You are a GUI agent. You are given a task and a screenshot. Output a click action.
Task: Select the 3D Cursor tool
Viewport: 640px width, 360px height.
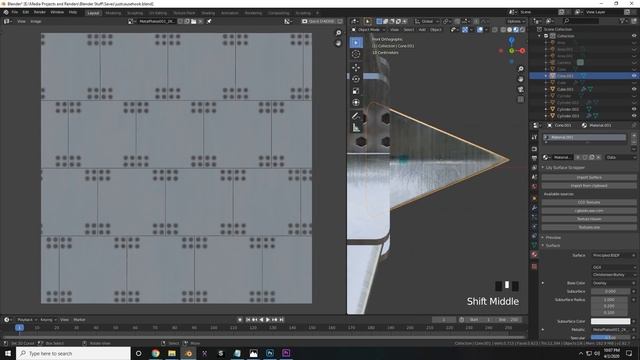(x=356, y=54)
